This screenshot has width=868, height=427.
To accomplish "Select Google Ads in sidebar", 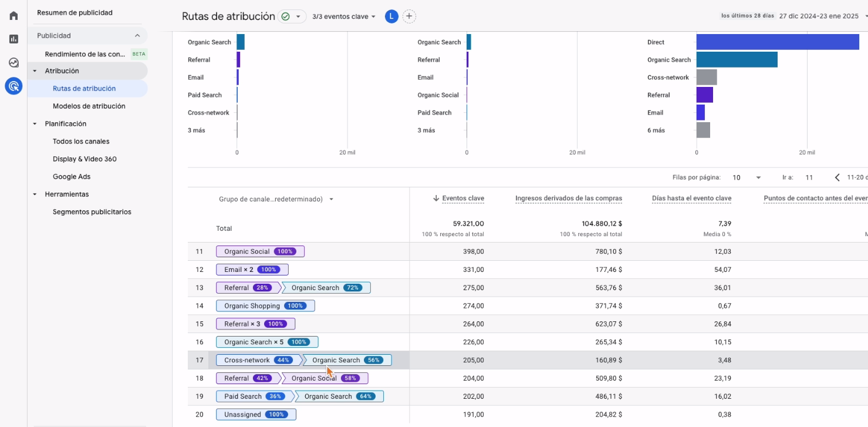I will tap(72, 177).
